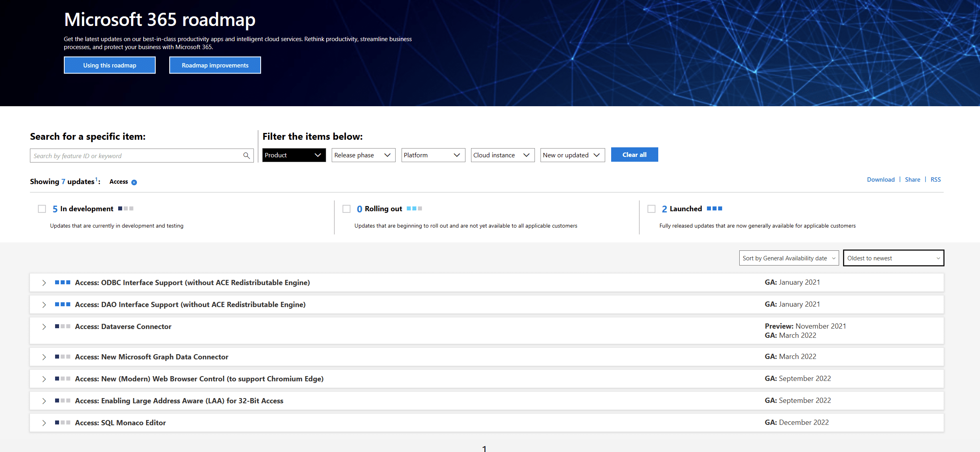Open the Oldest to newest dropdown
The height and width of the screenshot is (452, 980).
tap(893, 258)
